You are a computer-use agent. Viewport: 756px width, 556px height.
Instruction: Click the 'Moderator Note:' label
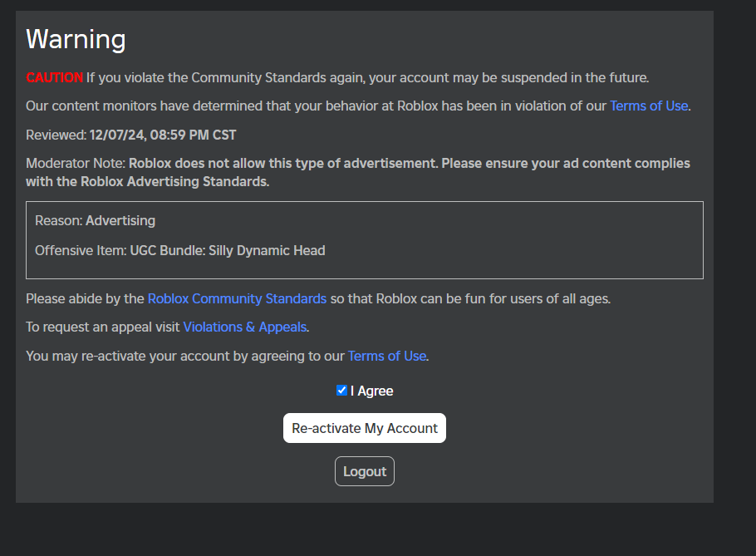coord(76,163)
